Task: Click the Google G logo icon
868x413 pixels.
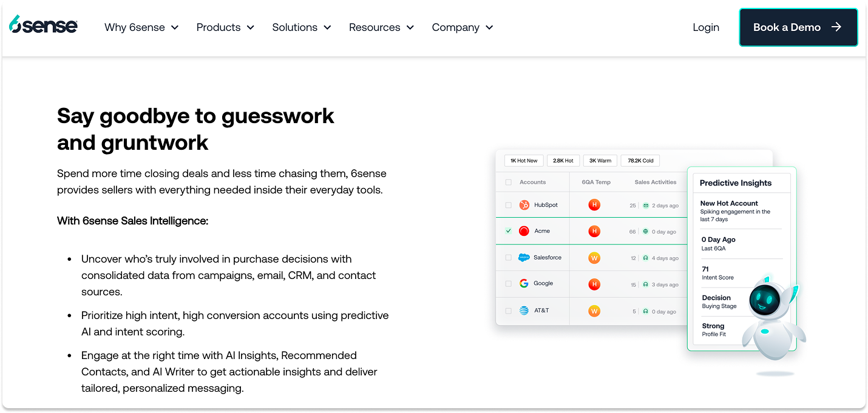Action: pos(524,283)
